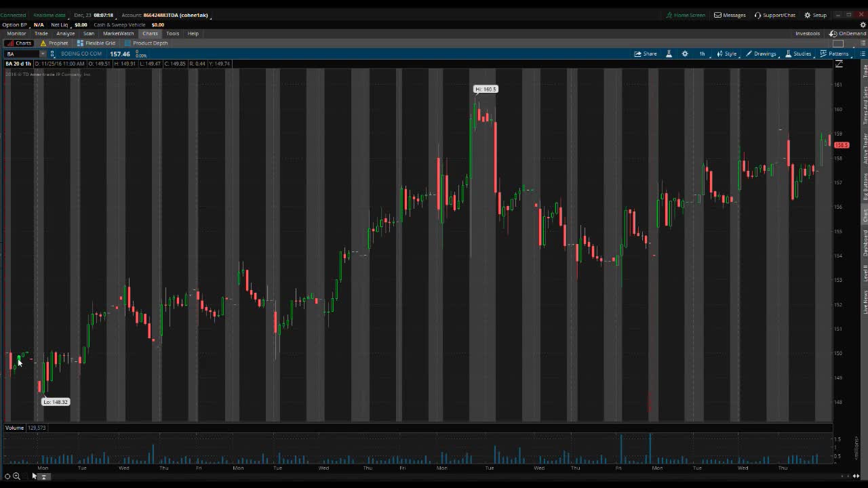Go to the Scan tab
The width and height of the screenshot is (868, 488).
point(89,33)
